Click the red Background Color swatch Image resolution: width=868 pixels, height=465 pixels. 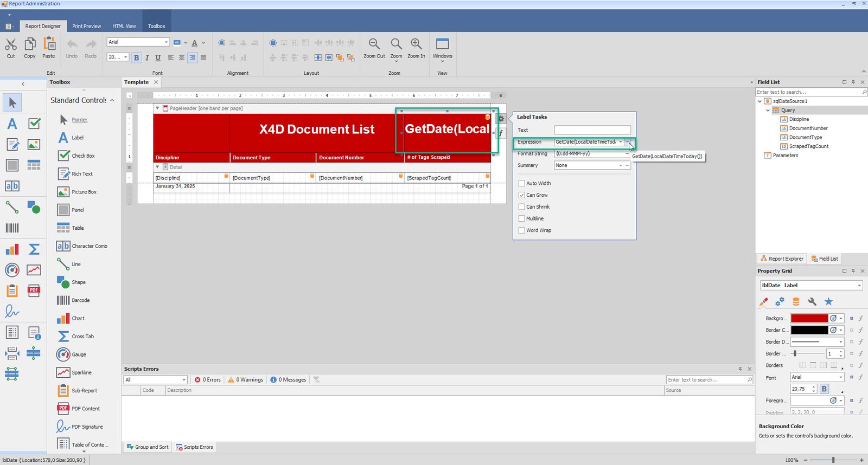click(x=809, y=319)
